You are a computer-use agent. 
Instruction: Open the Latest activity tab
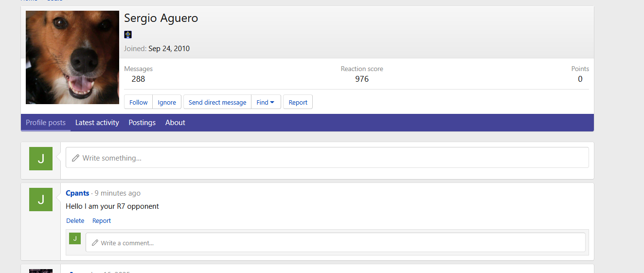pos(97,123)
